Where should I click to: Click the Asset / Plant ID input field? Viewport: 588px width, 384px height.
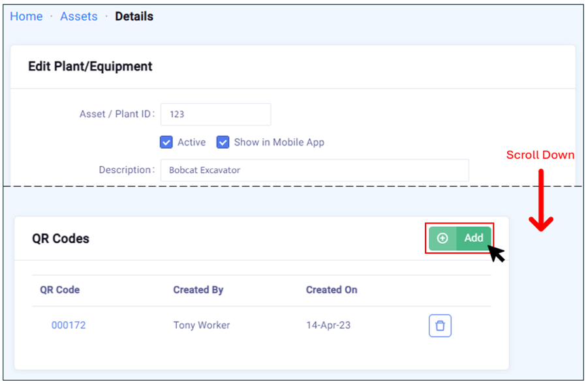click(x=215, y=114)
